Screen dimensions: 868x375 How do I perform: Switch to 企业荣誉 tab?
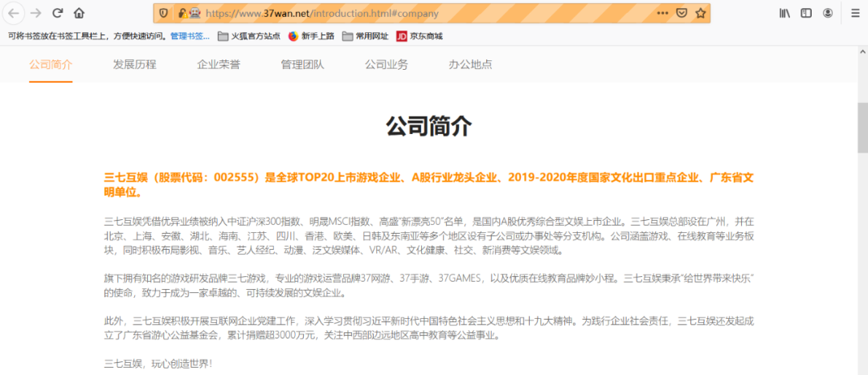point(219,65)
